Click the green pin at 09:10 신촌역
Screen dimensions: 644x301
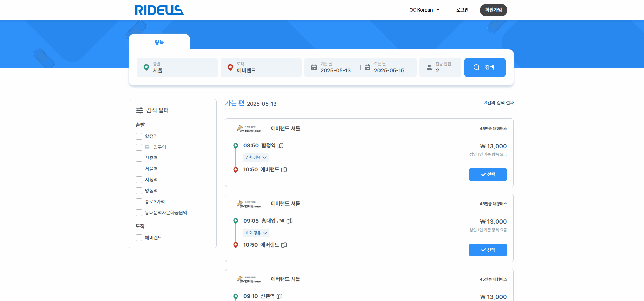(x=236, y=297)
